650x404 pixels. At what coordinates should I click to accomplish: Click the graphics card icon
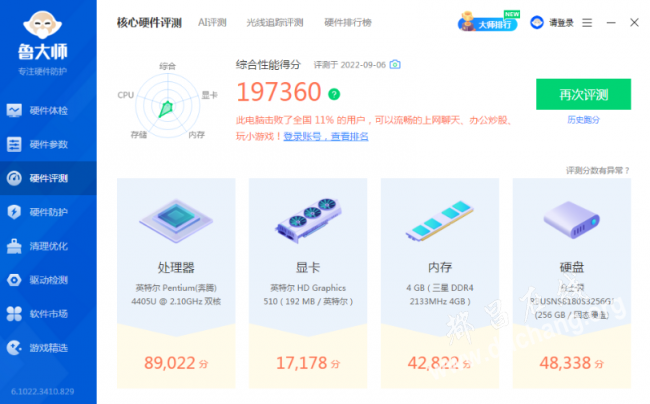pyautogui.click(x=308, y=220)
